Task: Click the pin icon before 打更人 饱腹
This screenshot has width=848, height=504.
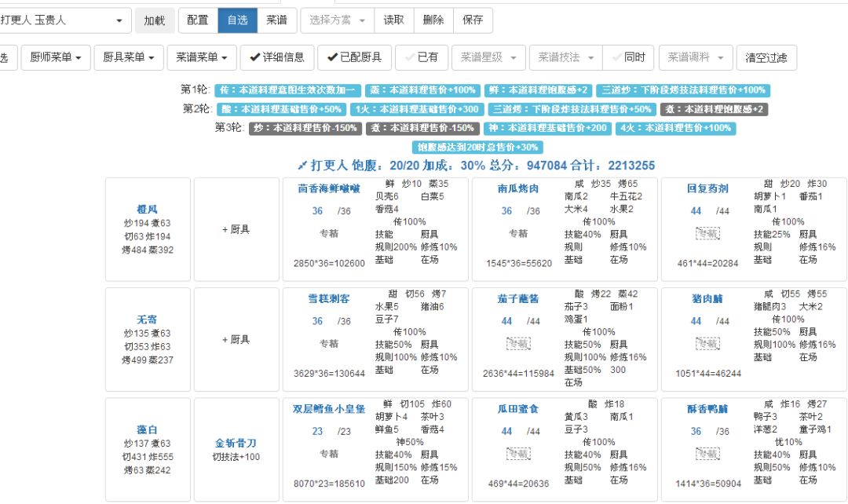Action: [x=302, y=166]
